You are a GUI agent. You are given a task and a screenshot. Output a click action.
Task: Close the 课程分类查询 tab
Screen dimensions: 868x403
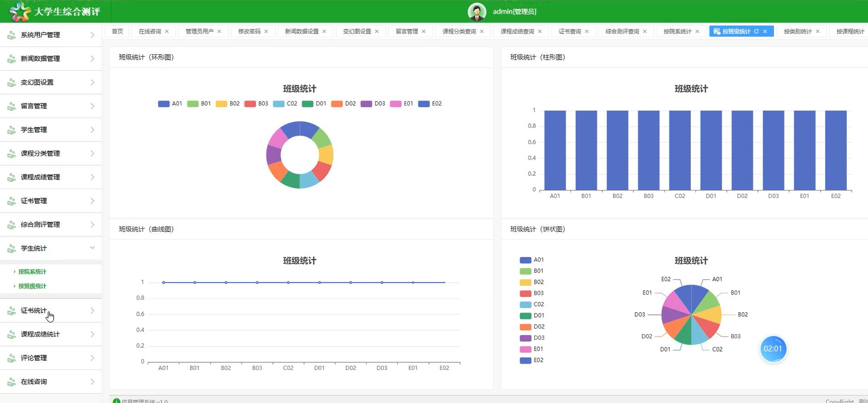coord(482,31)
